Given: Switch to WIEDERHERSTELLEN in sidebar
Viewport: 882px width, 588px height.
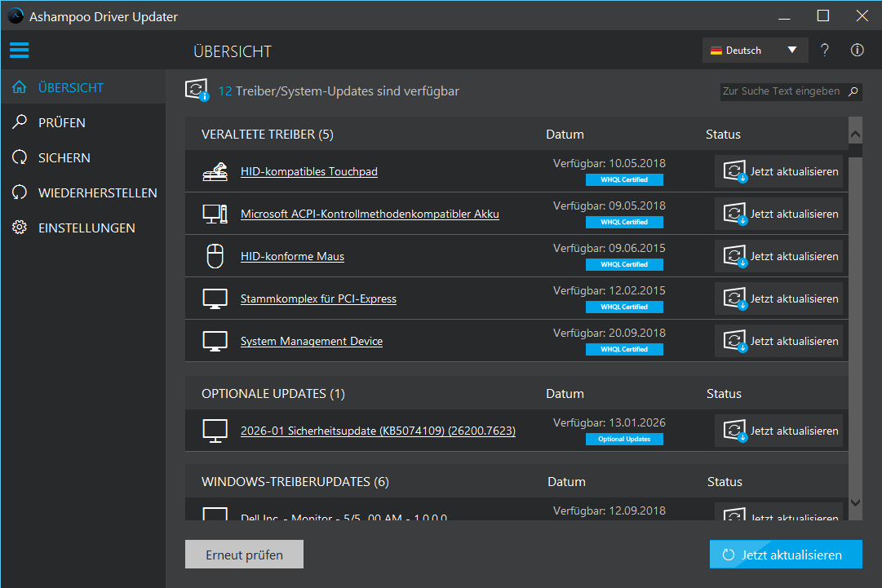Looking at the screenshot, I should coord(97,193).
